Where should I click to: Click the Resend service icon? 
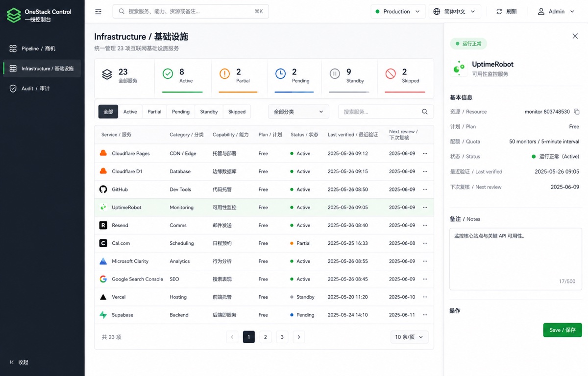[103, 225]
